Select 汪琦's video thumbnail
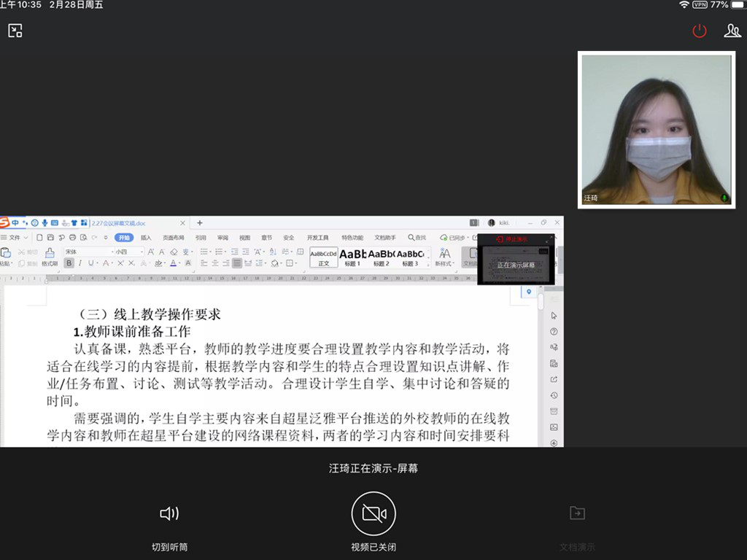747x560 pixels. click(x=657, y=130)
